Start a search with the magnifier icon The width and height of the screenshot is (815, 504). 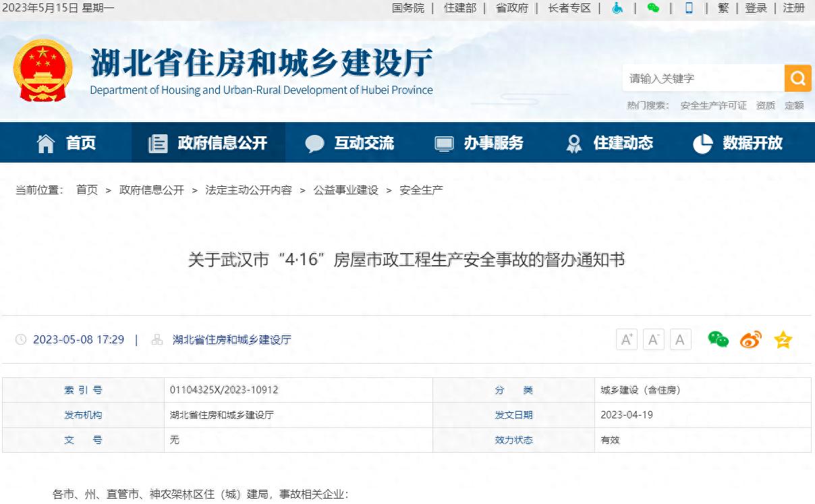click(797, 78)
